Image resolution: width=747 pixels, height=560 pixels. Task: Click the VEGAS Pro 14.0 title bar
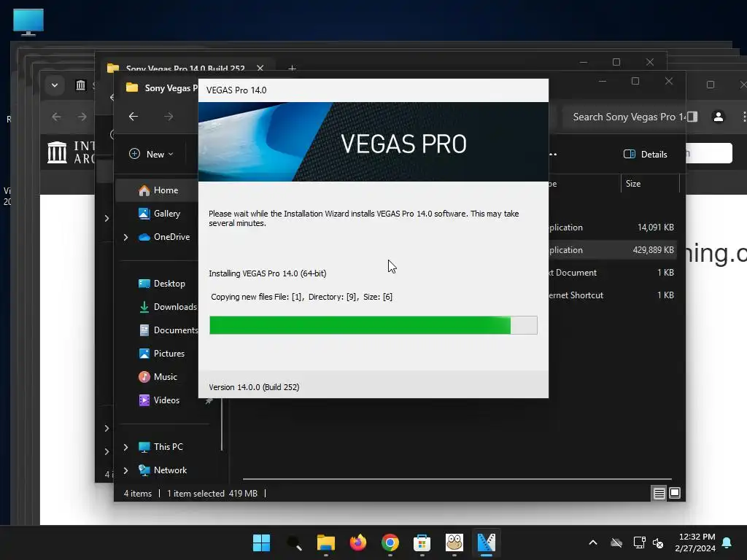click(373, 90)
